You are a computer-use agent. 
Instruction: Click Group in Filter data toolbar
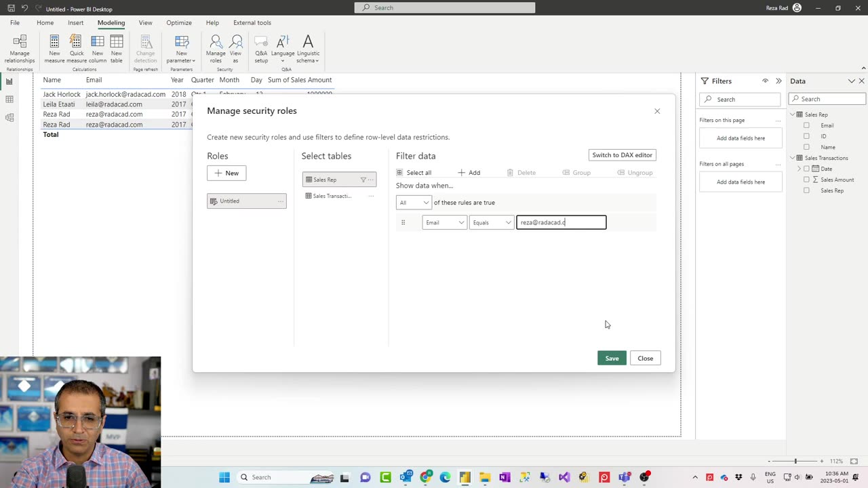click(577, 173)
